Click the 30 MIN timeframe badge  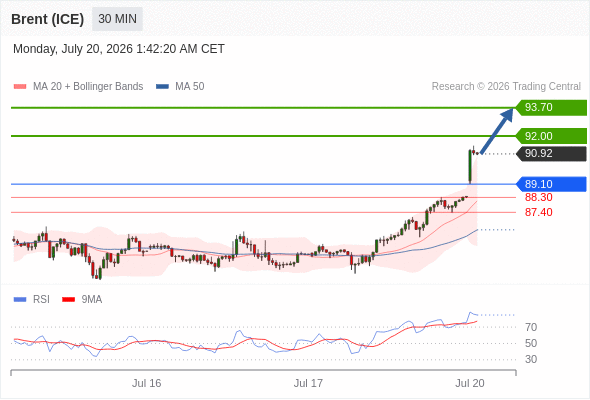[117, 19]
